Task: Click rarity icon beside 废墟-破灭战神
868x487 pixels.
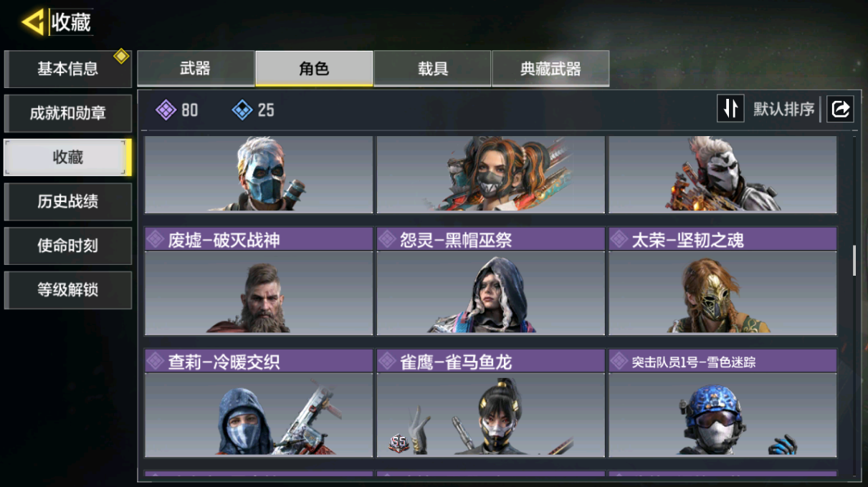Action: point(155,239)
